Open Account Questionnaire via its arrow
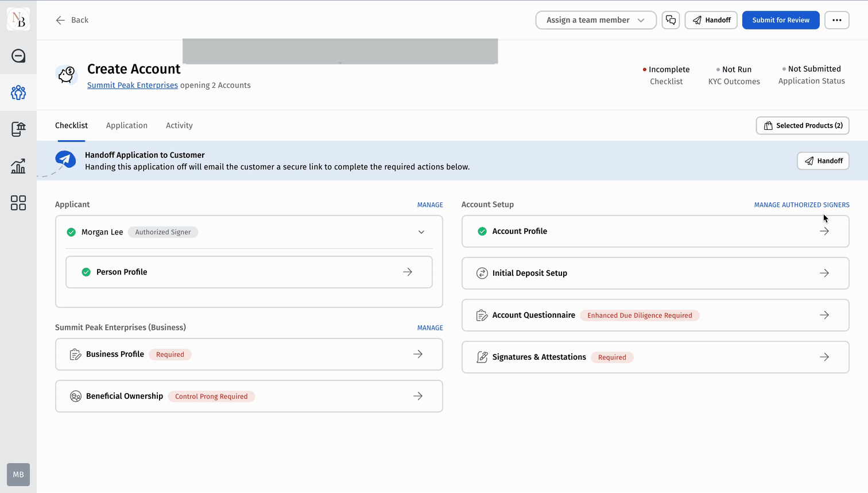Viewport: 868px width, 493px height. pos(824,315)
